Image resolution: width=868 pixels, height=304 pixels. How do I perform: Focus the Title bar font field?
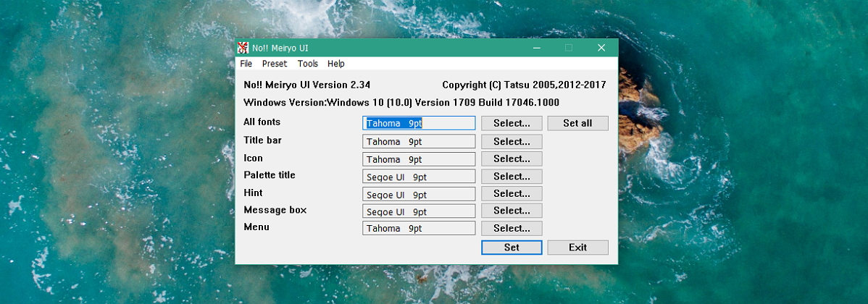[419, 141]
